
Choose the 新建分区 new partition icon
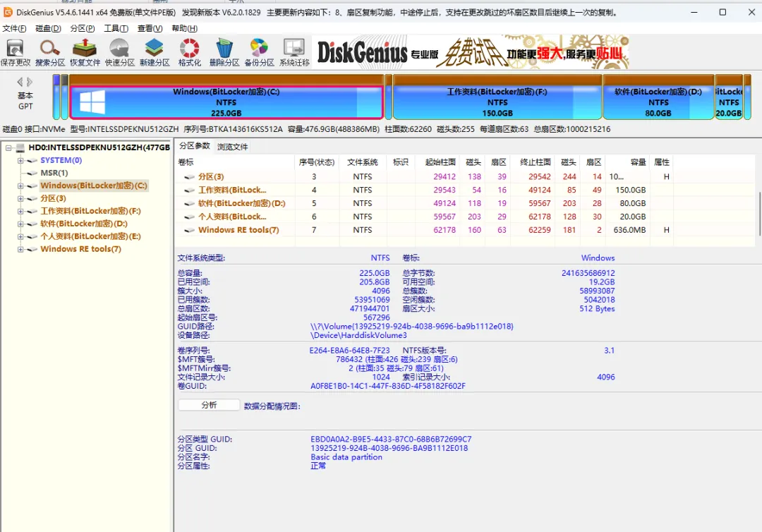coord(155,52)
